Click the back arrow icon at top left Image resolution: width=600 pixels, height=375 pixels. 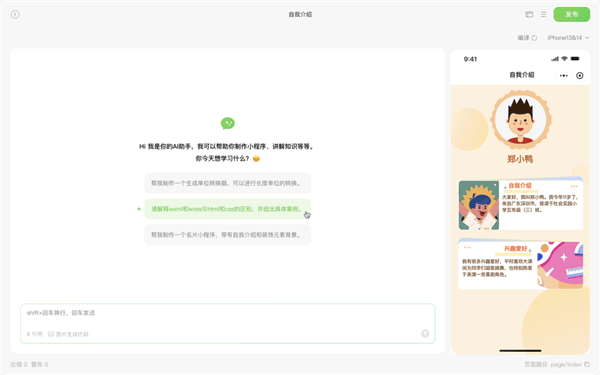(x=15, y=15)
